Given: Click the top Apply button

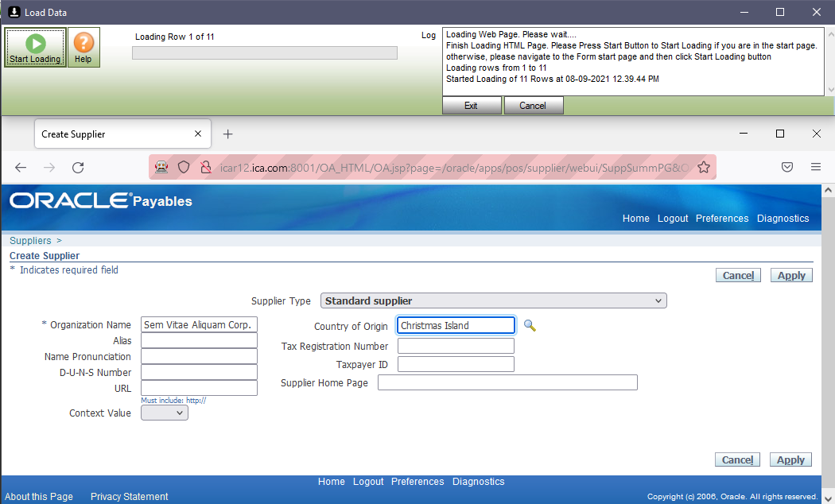Looking at the screenshot, I should click(x=791, y=275).
